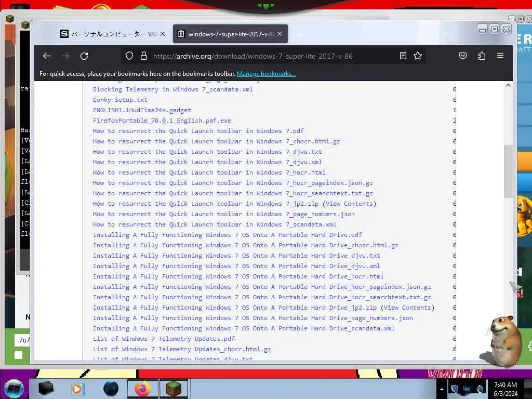This screenshot has height=399, width=532.
Task: Reload the archive.org page
Action: point(84,56)
